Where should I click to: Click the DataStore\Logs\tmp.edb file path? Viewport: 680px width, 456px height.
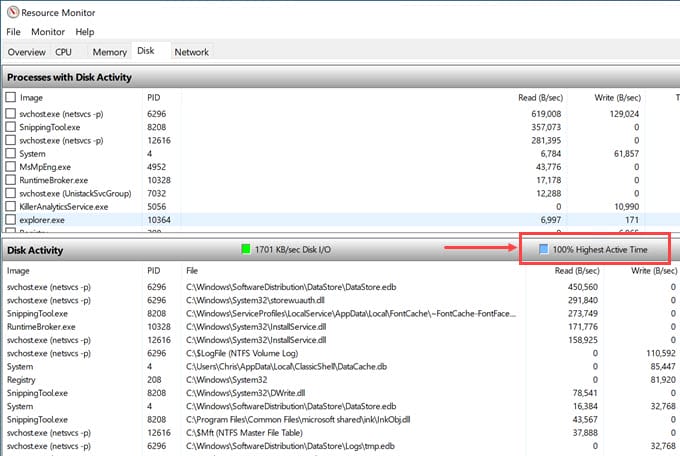coord(291,446)
